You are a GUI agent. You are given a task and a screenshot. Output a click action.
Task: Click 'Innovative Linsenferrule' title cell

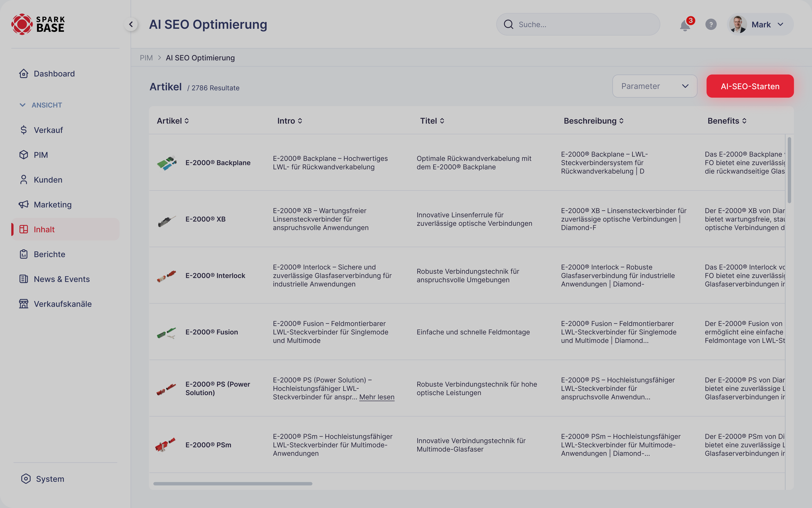474,219
